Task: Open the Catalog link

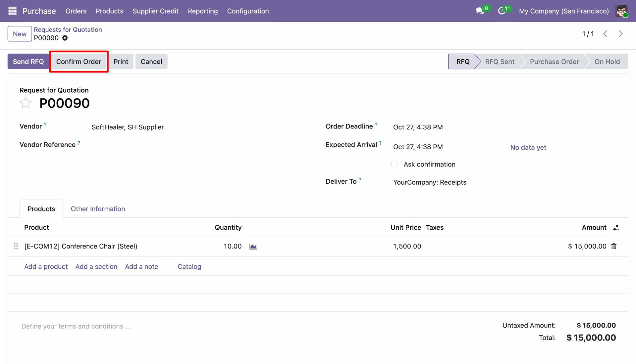Action: pyautogui.click(x=189, y=267)
